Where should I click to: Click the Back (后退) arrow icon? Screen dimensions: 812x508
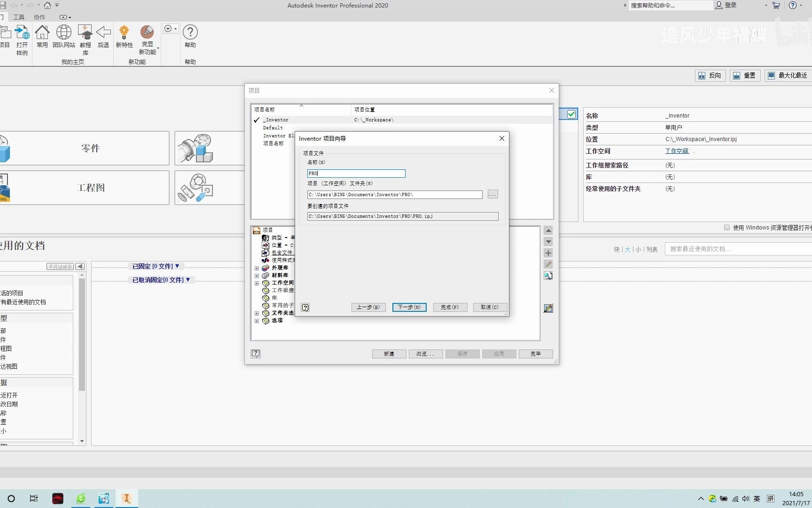(x=103, y=32)
